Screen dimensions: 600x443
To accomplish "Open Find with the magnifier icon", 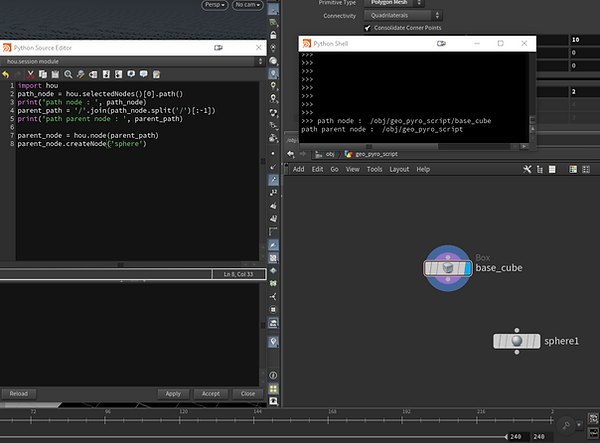I will [x=68, y=74].
